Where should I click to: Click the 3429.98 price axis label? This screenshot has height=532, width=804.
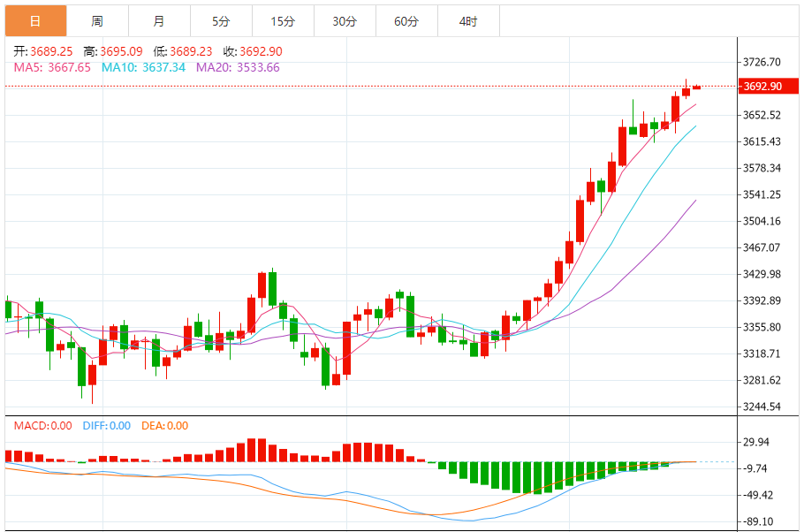762,274
